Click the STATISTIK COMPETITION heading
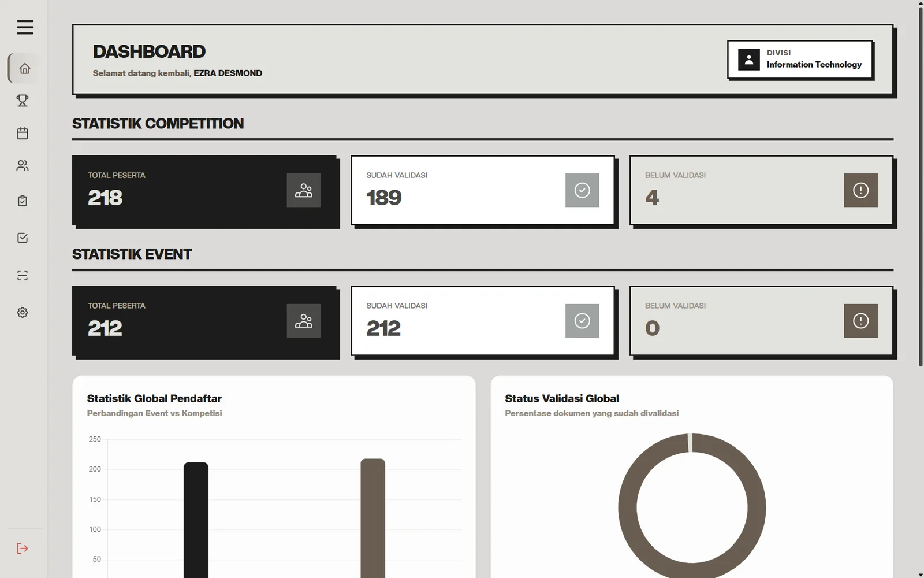 point(158,123)
